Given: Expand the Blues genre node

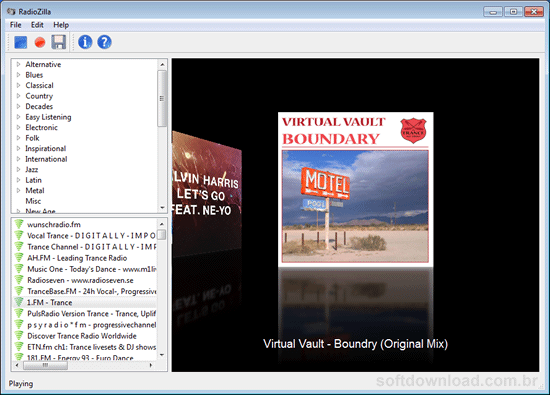Looking at the screenshot, I should click(19, 75).
